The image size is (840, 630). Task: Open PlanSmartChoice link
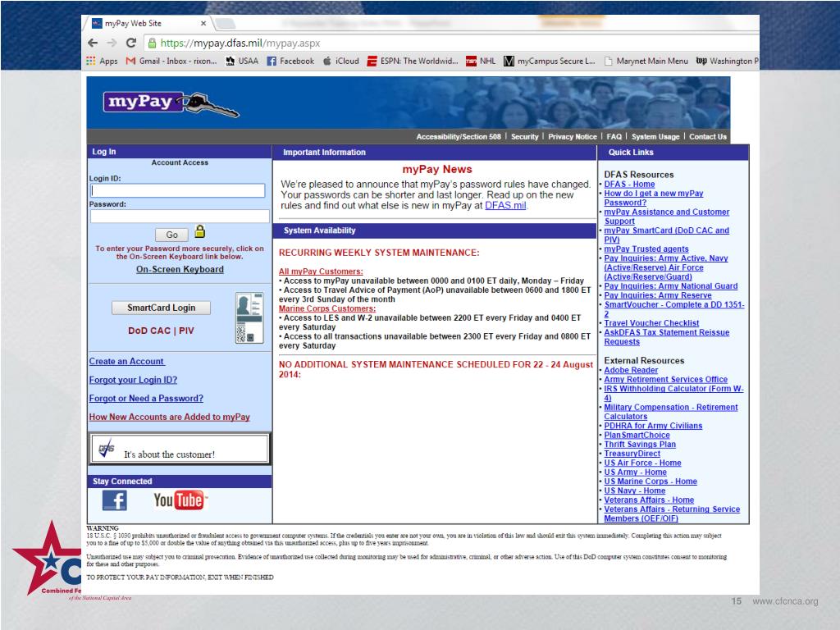(x=637, y=435)
